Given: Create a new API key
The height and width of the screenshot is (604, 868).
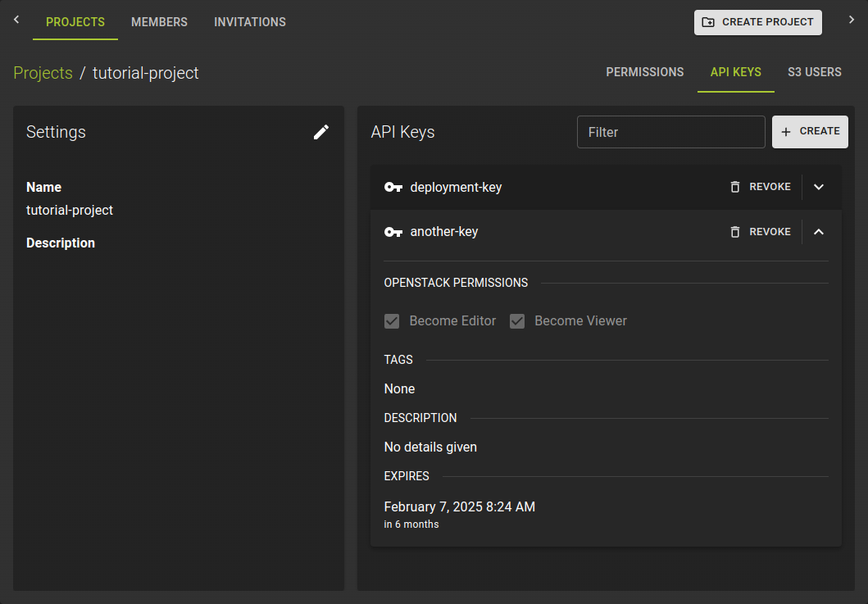Looking at the screenshot, I should click(810, 132).
